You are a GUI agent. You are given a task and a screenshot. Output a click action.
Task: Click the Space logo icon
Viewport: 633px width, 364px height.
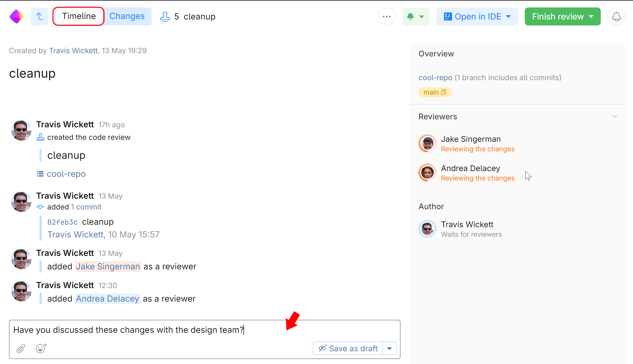[x=16, y=16]
